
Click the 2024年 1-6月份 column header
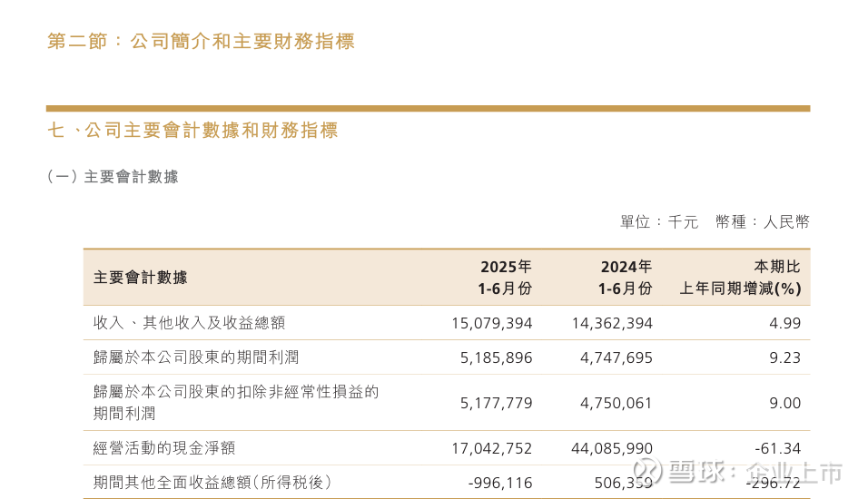click(x=625, y=277)
